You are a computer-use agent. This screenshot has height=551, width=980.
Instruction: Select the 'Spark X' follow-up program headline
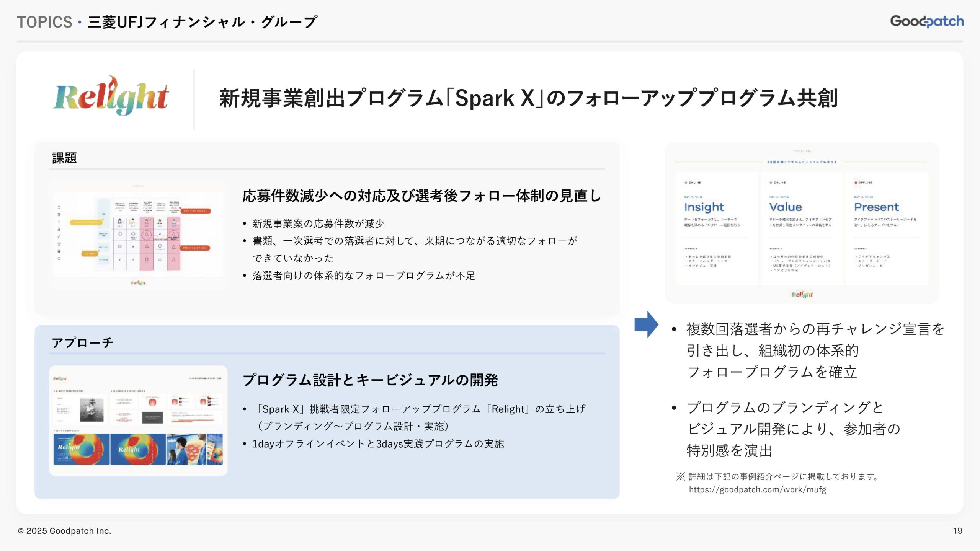528,98
